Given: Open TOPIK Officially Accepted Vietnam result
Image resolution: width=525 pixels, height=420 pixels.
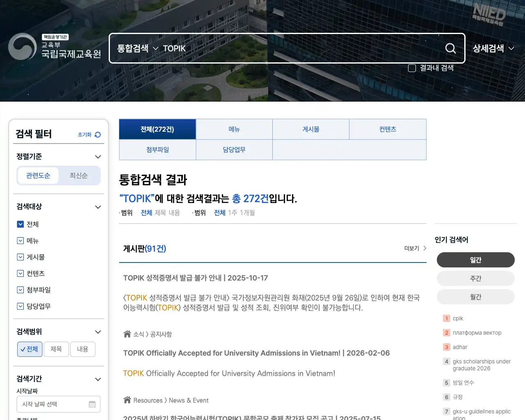Looking at the screenshot, I should (x=256, y=353).
